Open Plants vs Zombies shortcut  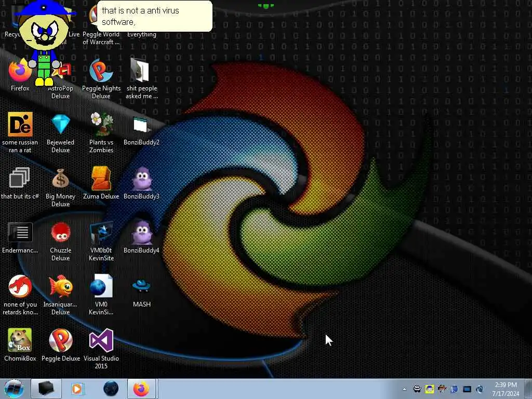click(101, 132)
